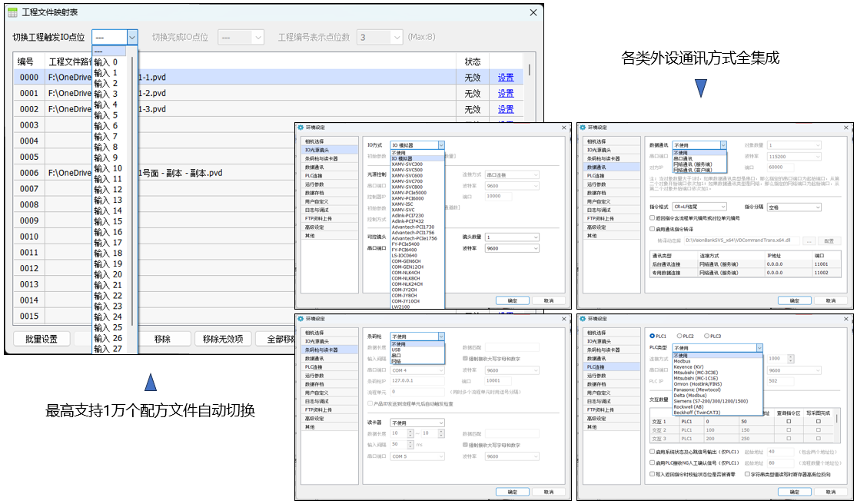The width and height of the screenshot is (857, 504).
Task: Select the PLC3 radio button
Action: 706,336
